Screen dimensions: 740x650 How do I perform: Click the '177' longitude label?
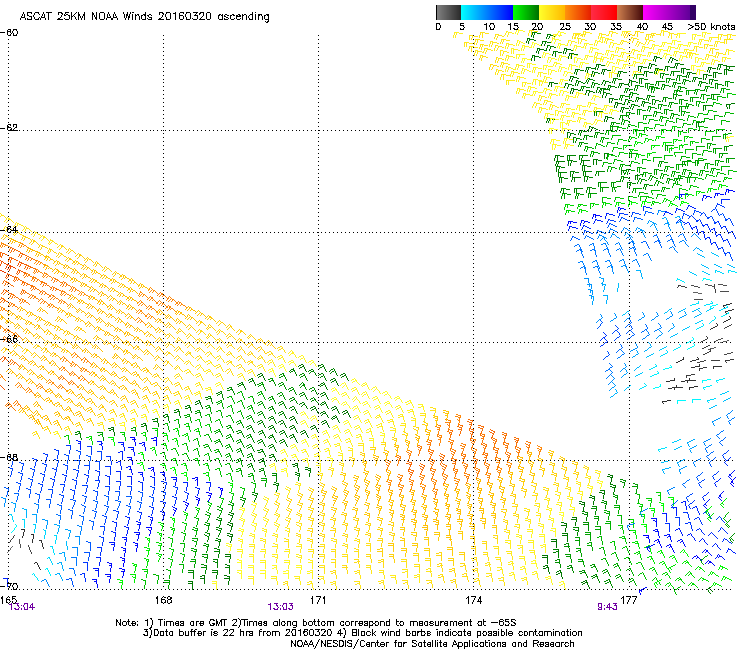point(628,599)
